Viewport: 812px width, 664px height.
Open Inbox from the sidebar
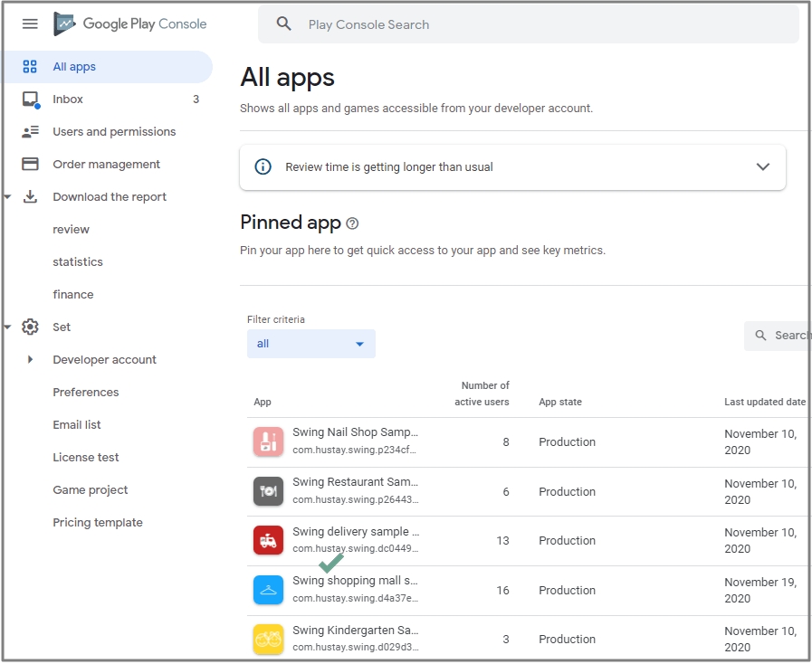coord(68,100)
